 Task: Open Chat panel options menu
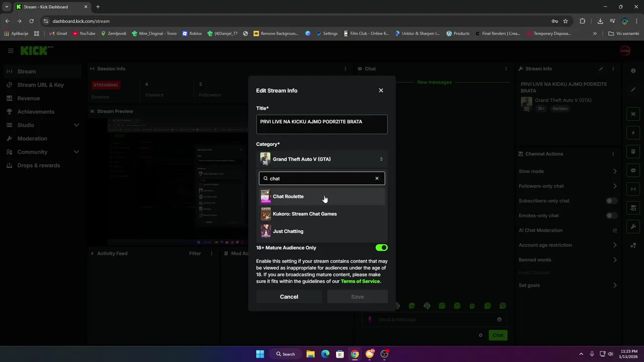506,69
